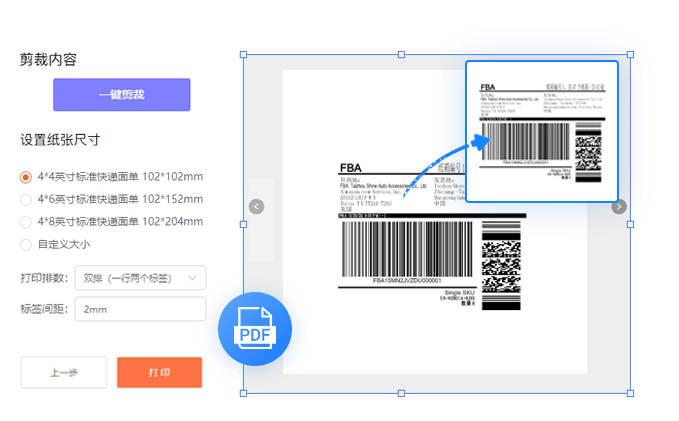Select 4*6英寸 102*152mm paper size
Image resolution: width=679 pixels, height=421 pixels.
(26, 200)
